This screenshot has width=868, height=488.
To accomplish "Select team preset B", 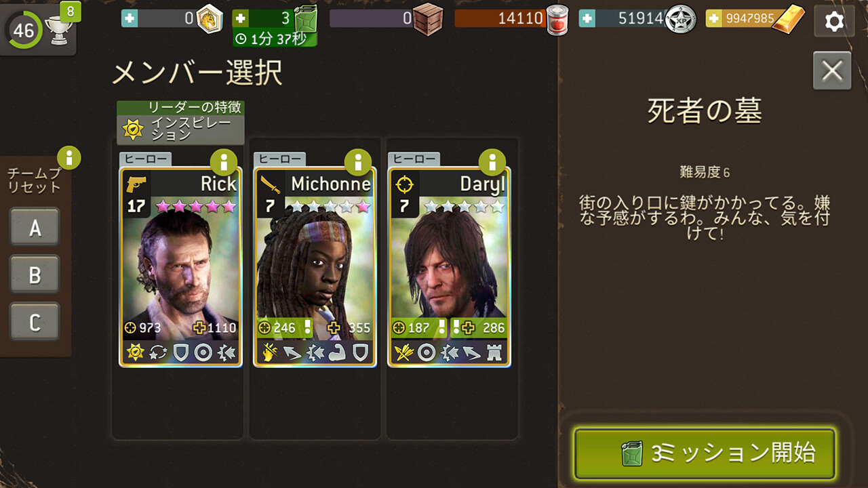I will point(35,275).
